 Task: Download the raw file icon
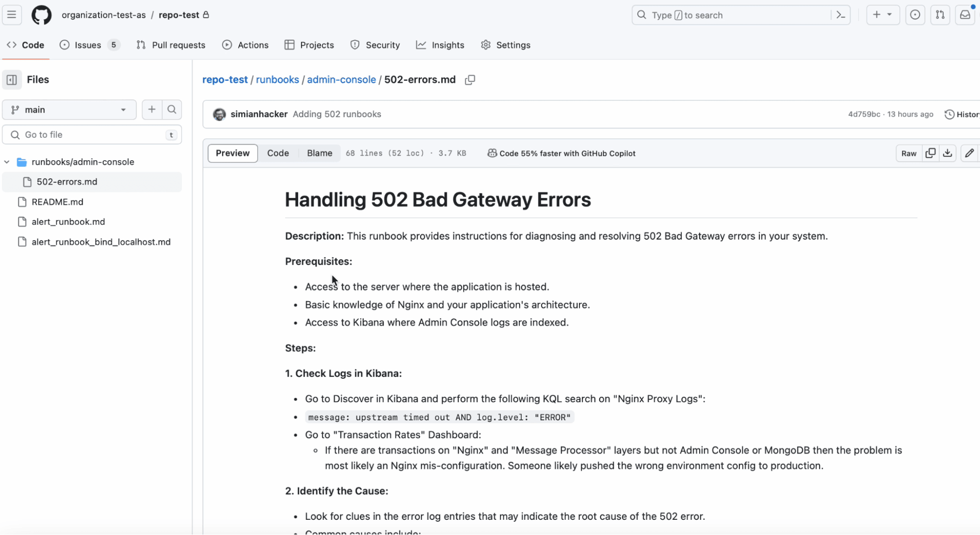click(x=948, y=153)
